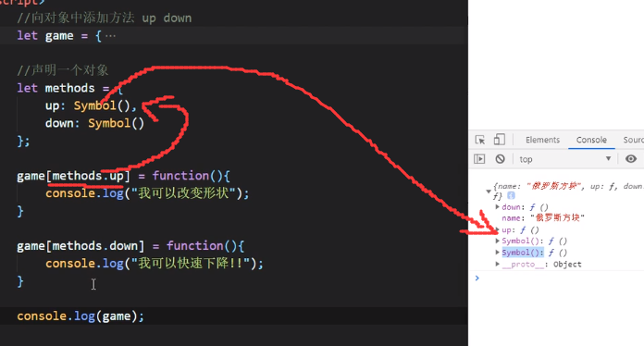The image size is (644, 346).
Task: Open live expression eye icon
Action: (631, 159)
